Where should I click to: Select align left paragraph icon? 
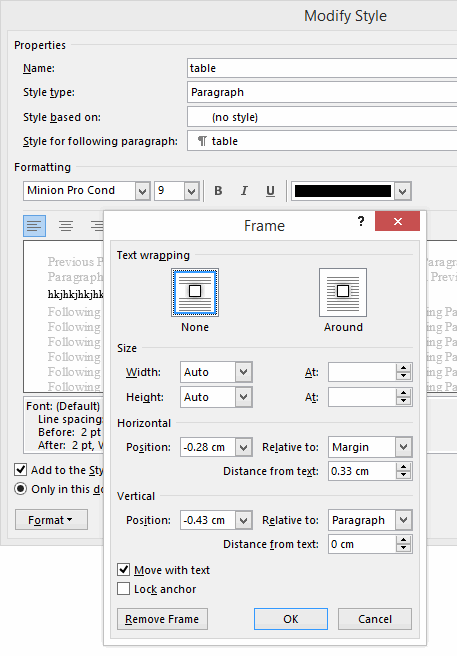coord(34,226)
